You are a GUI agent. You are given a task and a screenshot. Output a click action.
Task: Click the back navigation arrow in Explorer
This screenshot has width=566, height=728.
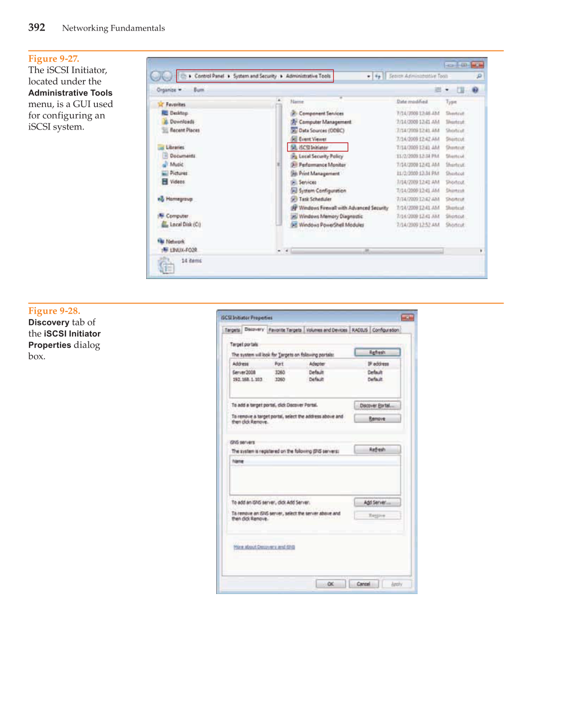(156, 76)
